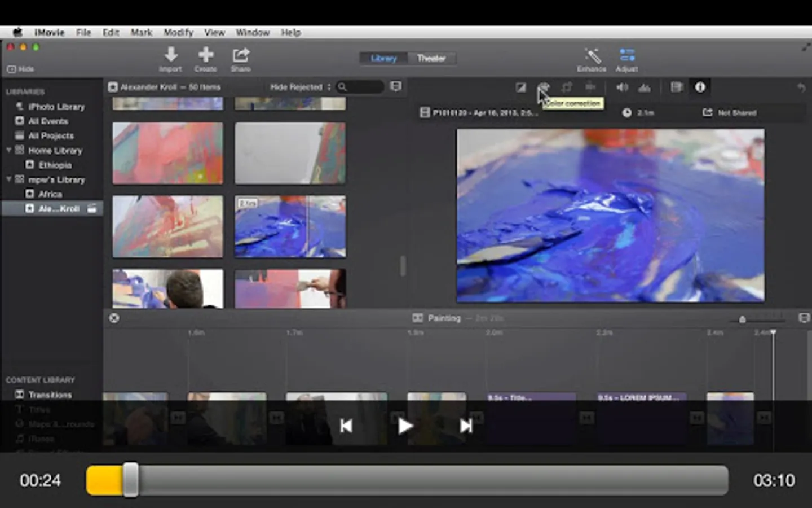812x508 pixels.
Task: Click the Enhance magic wand icon
Action: (592, 55)
